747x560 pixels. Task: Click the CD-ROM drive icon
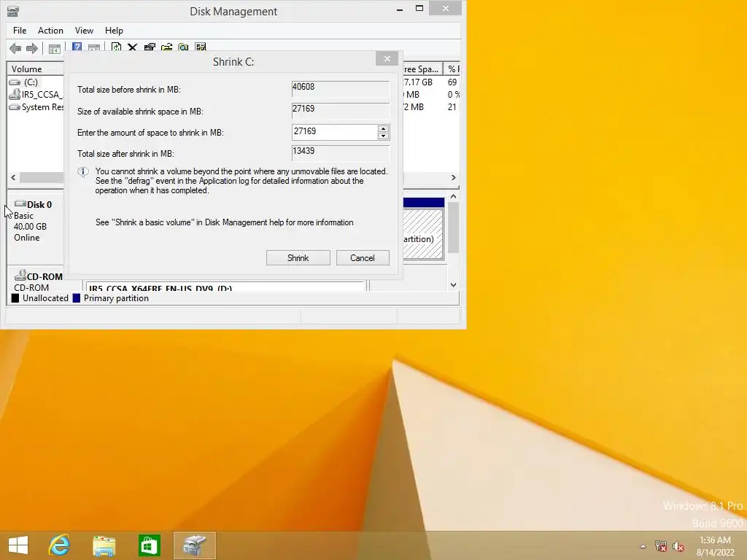[20, 275]
